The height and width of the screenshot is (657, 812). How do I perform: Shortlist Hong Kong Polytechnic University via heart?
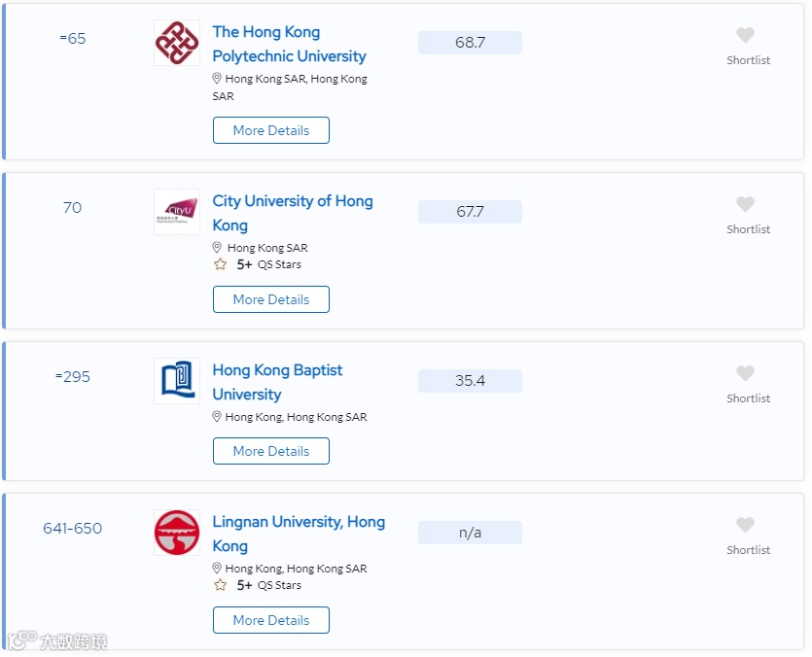[745, 35]
